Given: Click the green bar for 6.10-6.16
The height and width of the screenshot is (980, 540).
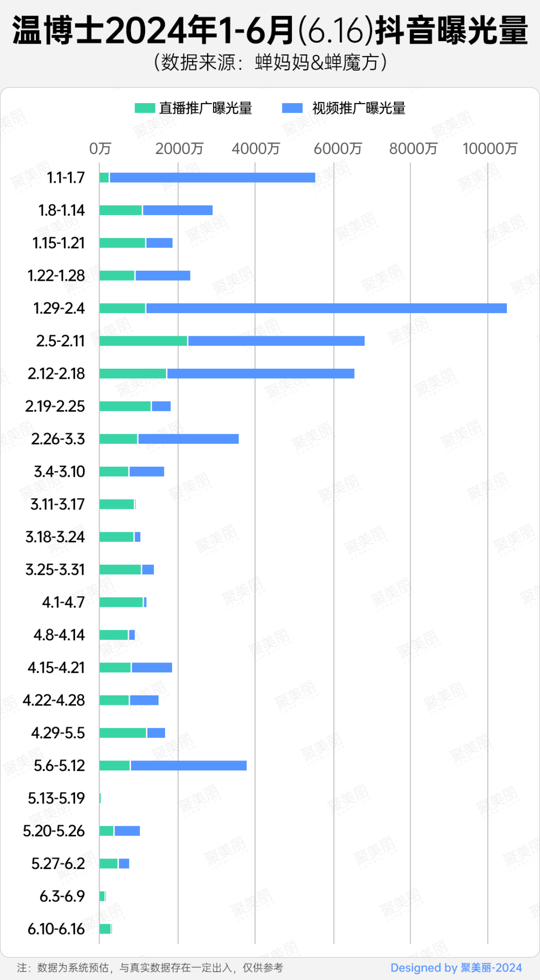Looking at the screenshot, I should (105, 928).
